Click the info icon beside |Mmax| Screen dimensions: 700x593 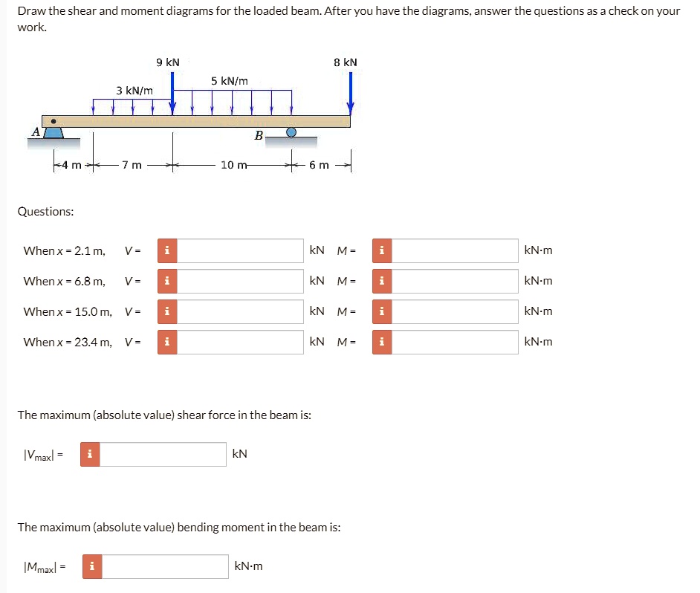[92, 566]
